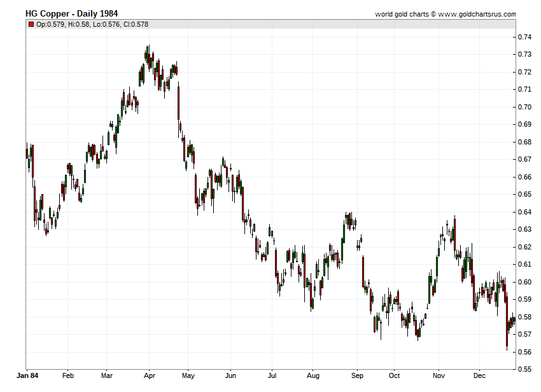Click the 'Sep' x-axis label
This screenshot has height=392, width=541.
[357, 376]
